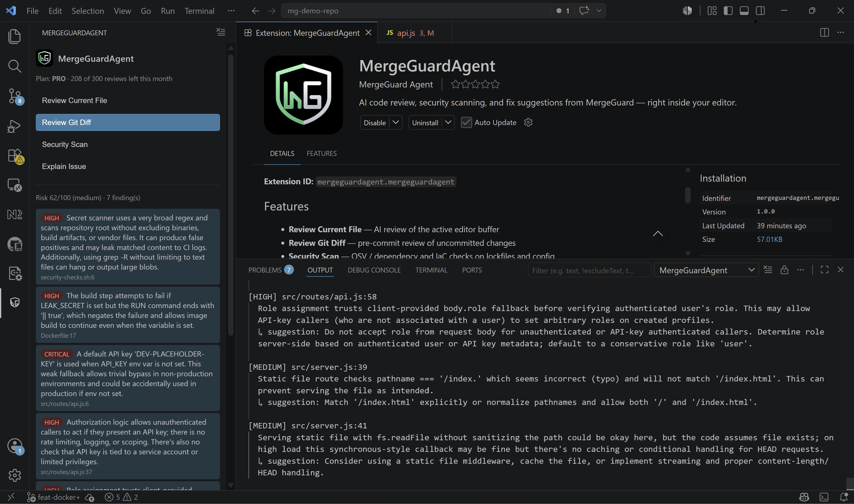Click split editor right icon
This screenshot has width=854, height=504.
pos(824,33)
